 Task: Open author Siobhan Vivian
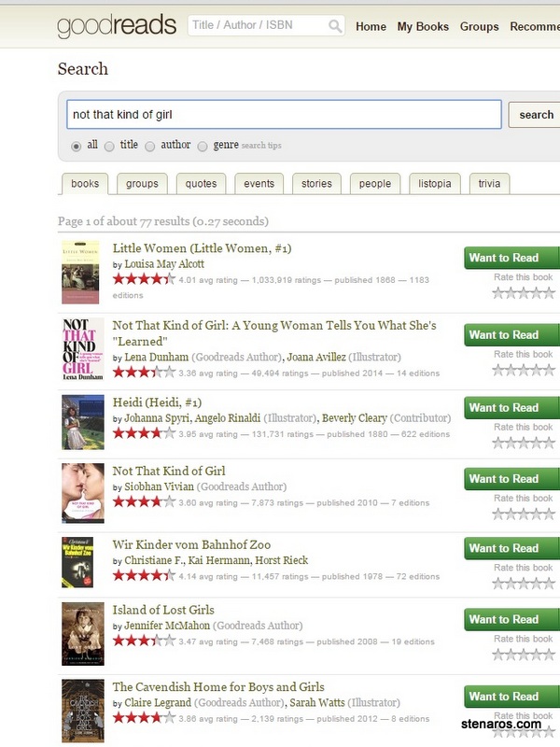[x=159, y=486]
